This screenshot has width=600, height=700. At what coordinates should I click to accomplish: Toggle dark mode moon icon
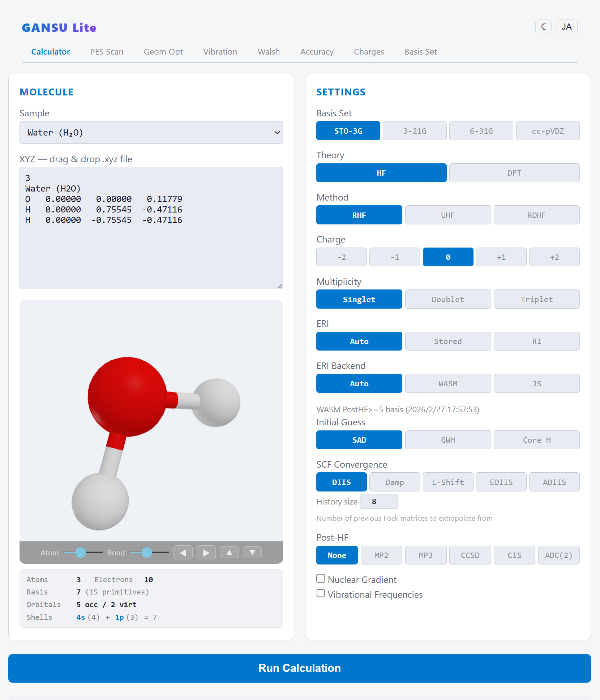pyautogui.click(x=543, y=27)
